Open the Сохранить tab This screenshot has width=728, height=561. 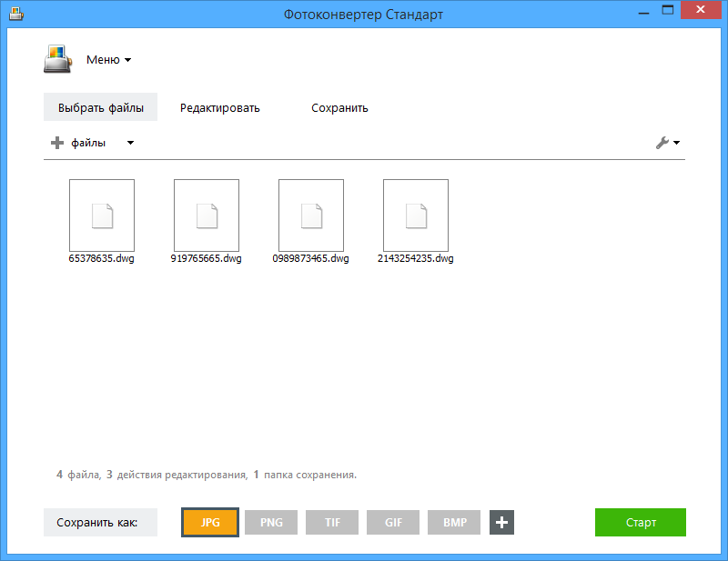pyautogui.click(x=339, y=107)
